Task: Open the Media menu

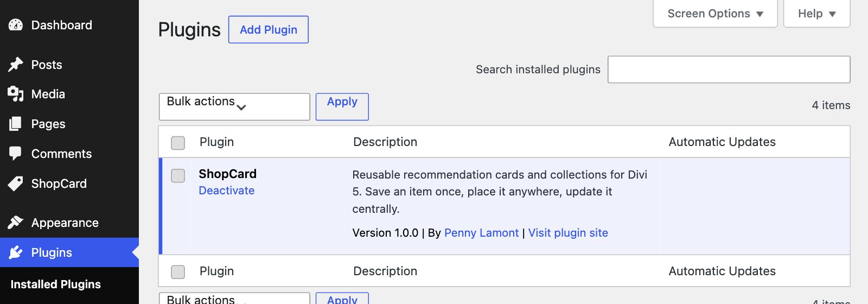Action: click(x=69, y=94)
